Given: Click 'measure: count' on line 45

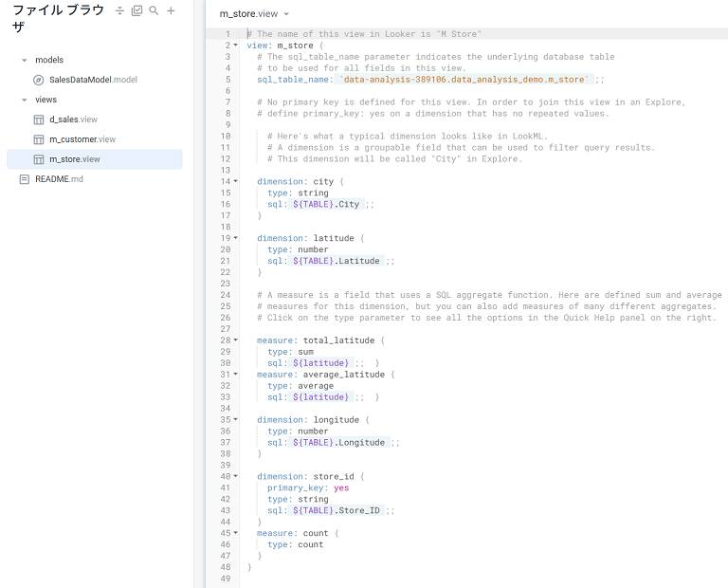Looking at the screenshot, I should [x=293, y=533].
